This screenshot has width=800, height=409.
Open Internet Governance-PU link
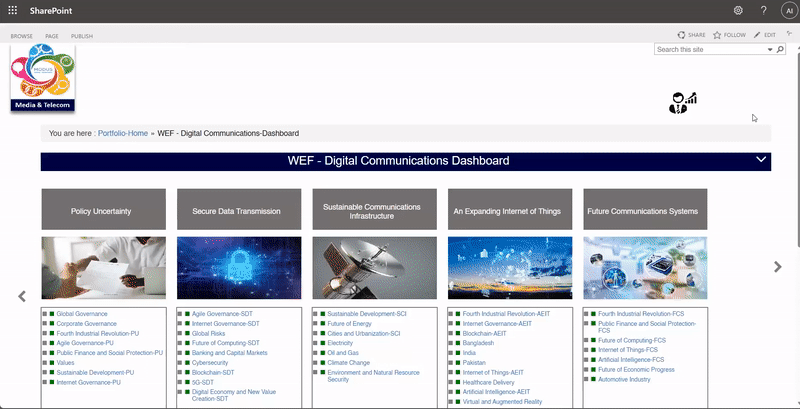click(88, 382)
